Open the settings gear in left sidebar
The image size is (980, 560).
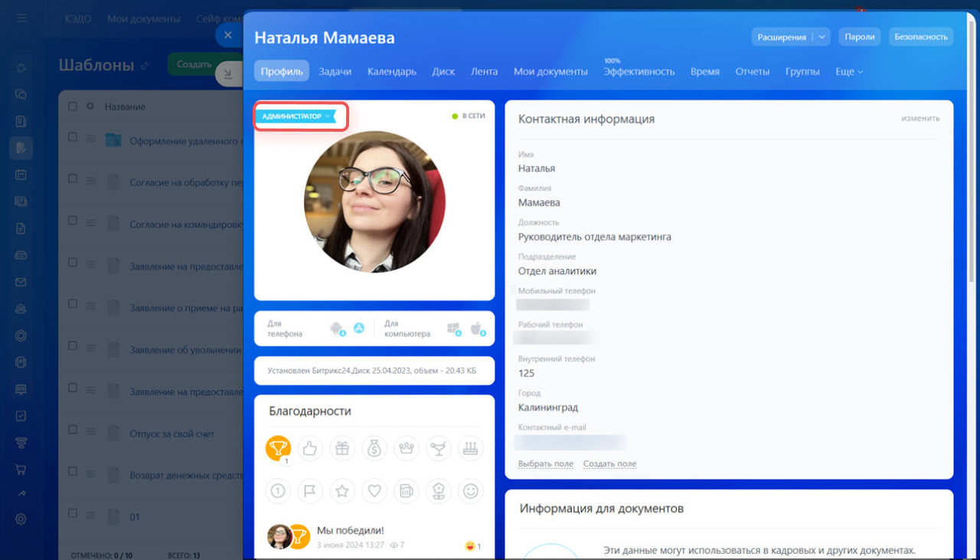[21, 519]
